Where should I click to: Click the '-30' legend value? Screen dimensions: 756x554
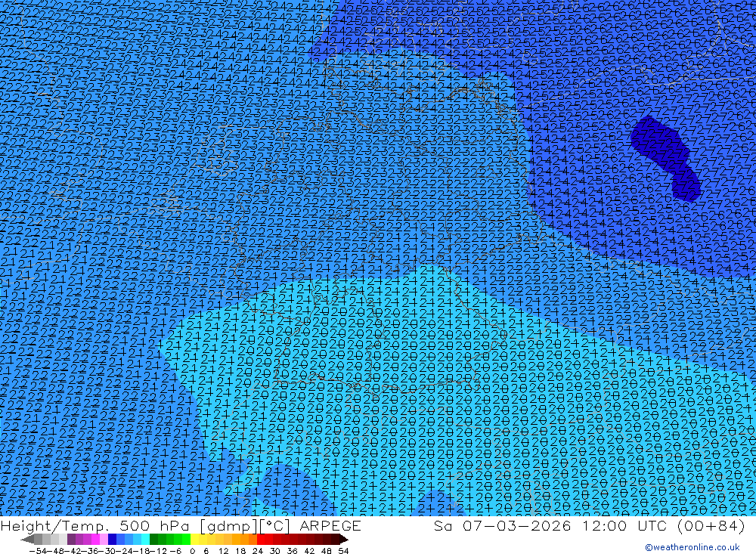pyautogui.click(x=107, y=551)
